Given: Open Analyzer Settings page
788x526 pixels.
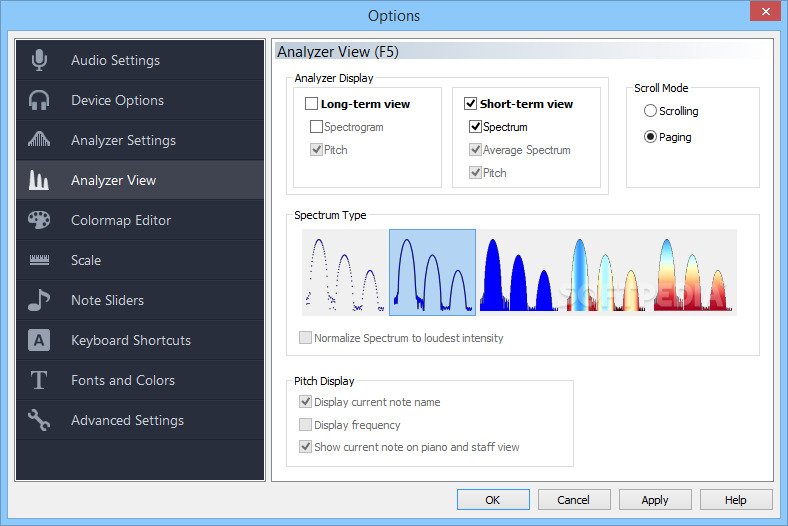Looking at the screenshot, I should pos(140,140).
